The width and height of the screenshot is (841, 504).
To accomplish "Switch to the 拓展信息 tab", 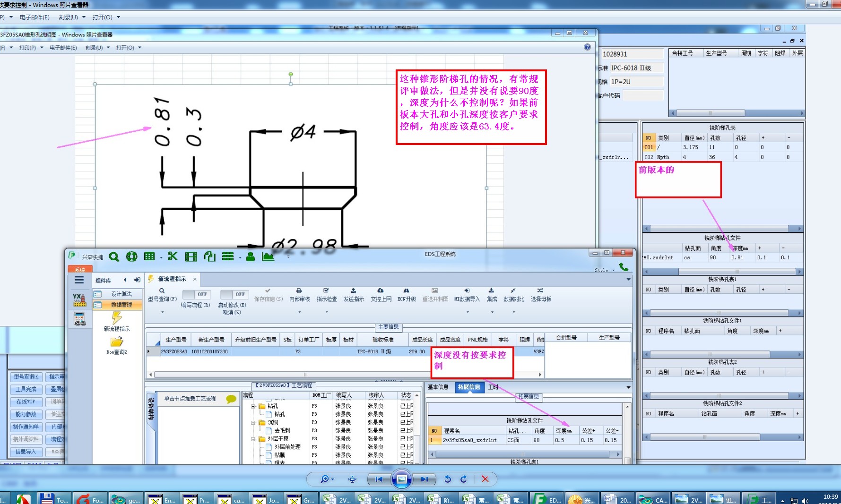I will (469, 387).
